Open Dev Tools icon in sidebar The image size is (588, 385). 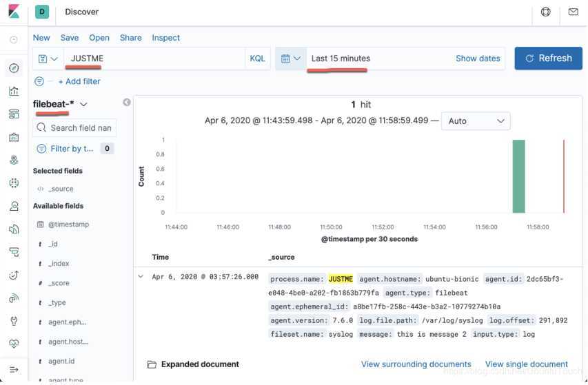[x=14, y=321]
